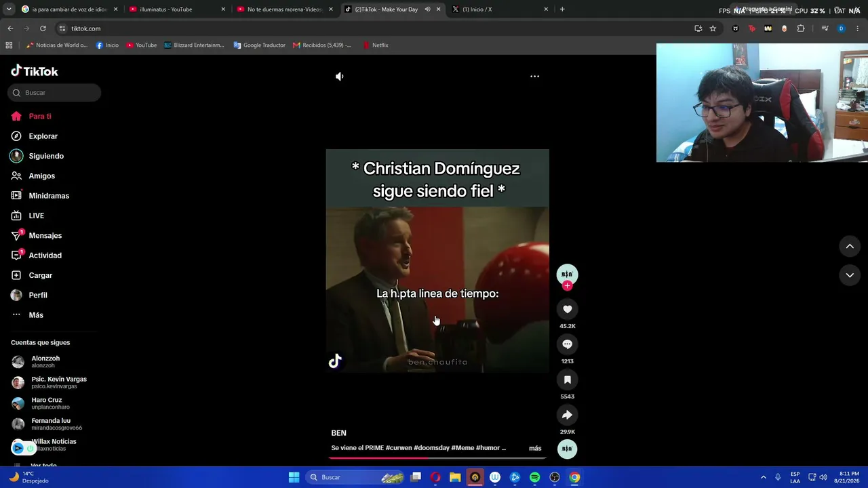The width and height of the screenshot is (868, 488).
Task: Share the video using the arrow icon
Action: click(568, 415)
